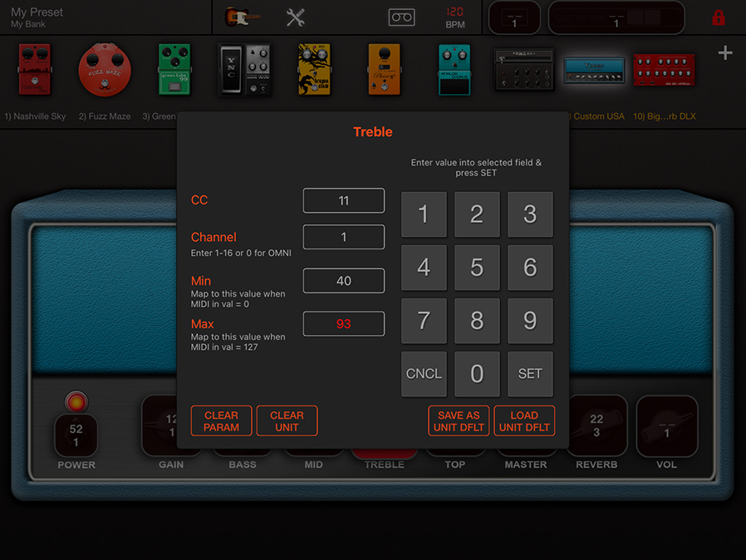This screenshot has width=746, height=560.
Task: Select the red Big…rb DLX unit
Action: (x=663, y=71)
